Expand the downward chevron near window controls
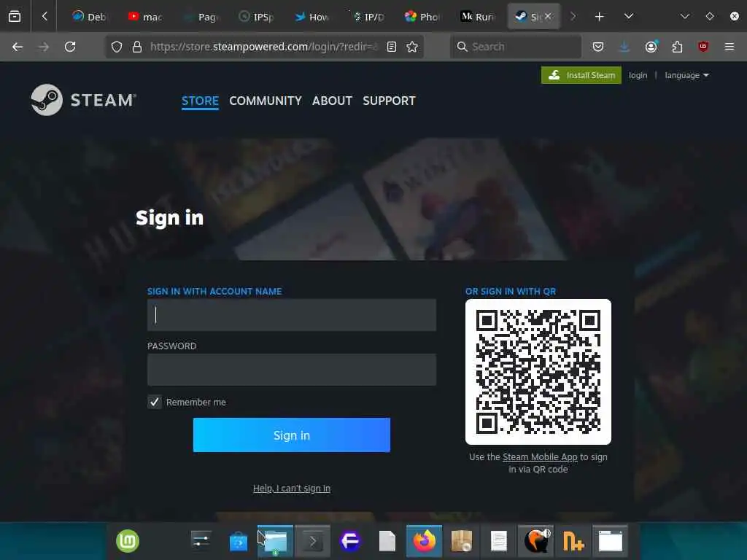Screen dimensions: 747x560 [x=685, y=16]
